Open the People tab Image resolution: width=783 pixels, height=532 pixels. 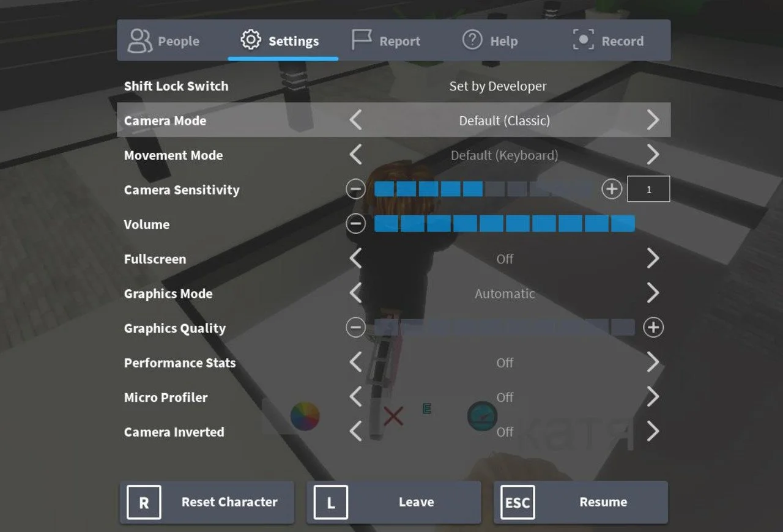[163, 41]
